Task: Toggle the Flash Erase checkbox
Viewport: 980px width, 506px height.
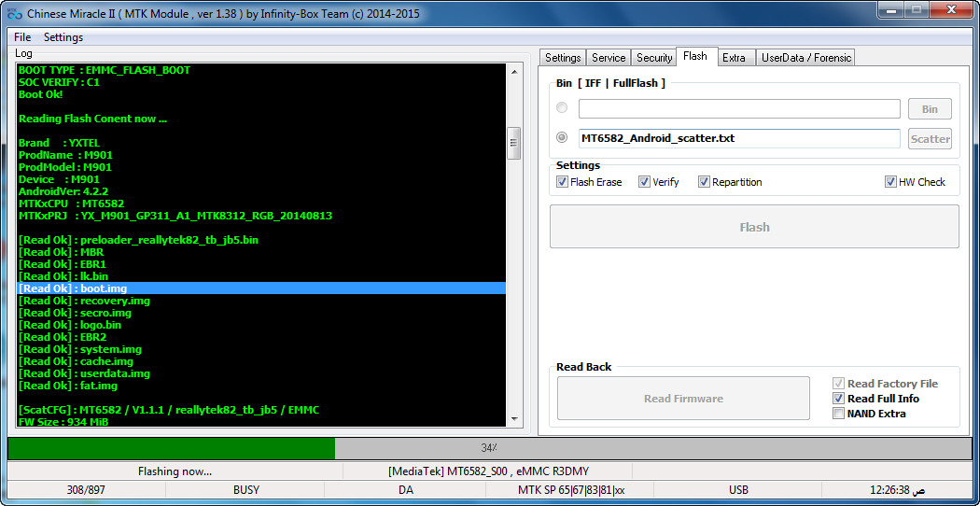Action: coord(562,182)
